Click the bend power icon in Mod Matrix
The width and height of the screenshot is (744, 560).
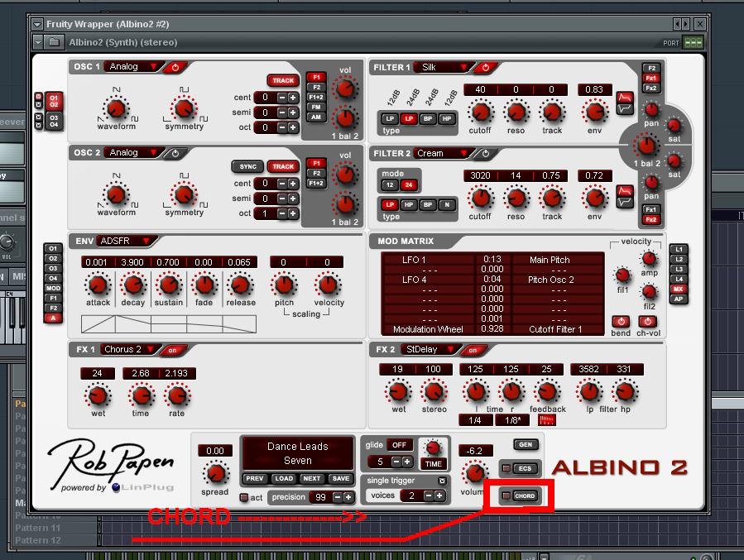(x=621, y=321)
